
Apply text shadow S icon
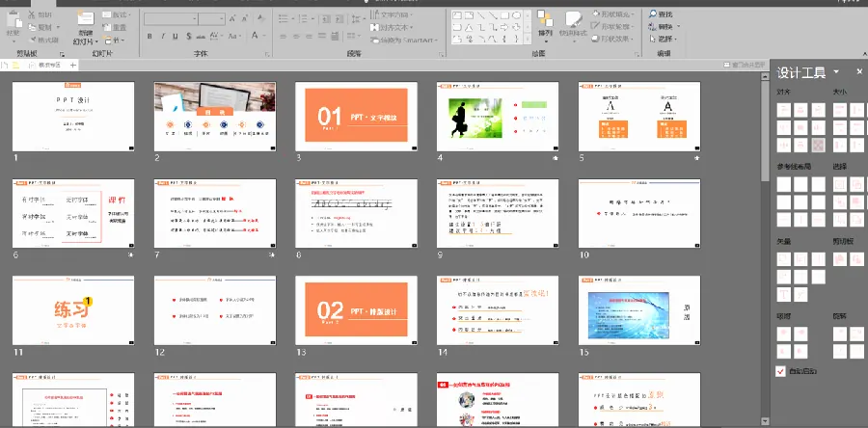(x=189, y=36)
